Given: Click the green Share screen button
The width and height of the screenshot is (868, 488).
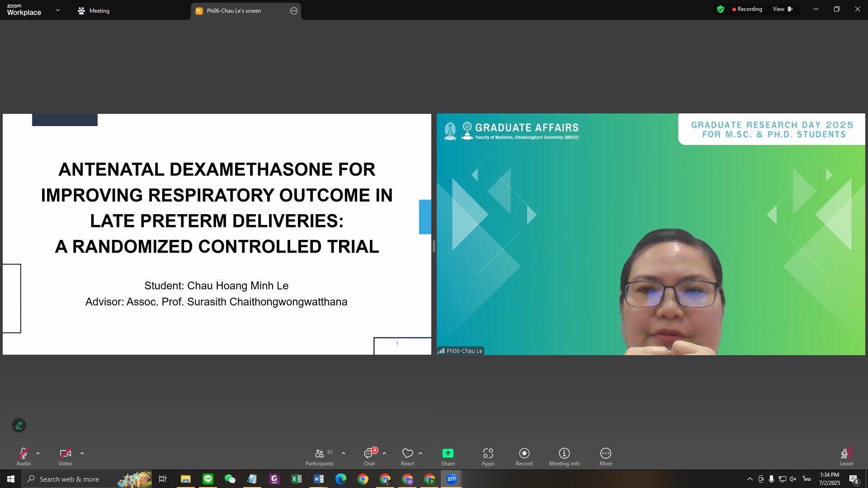Looking at the screenshot, I should [x=448, y=454].
